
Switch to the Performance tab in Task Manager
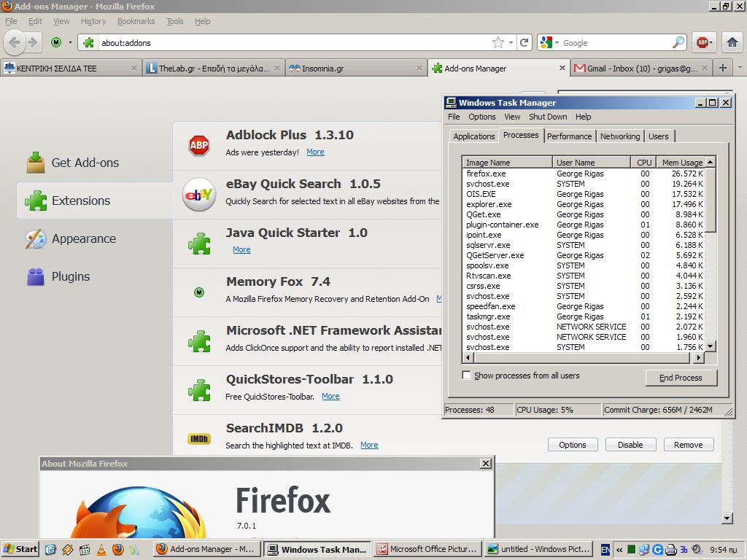coord(569,136)
